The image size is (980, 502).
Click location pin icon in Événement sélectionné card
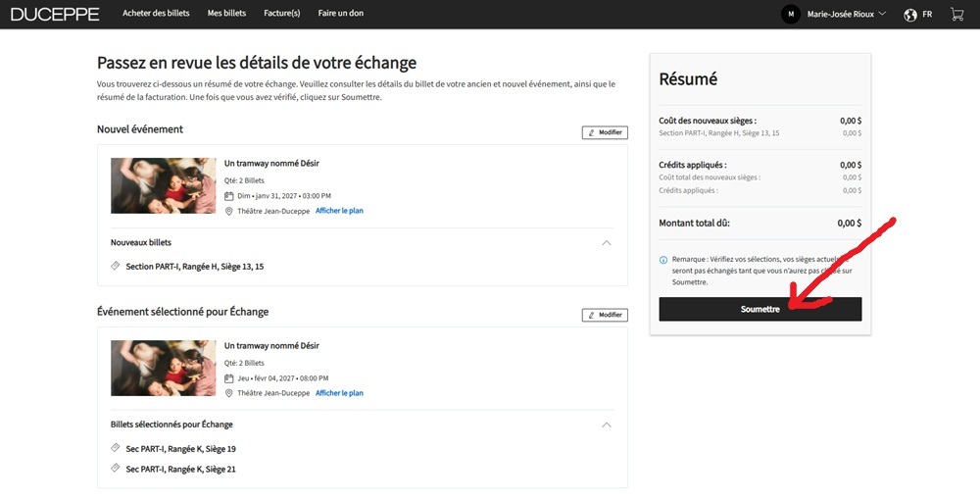coord(228,393)
